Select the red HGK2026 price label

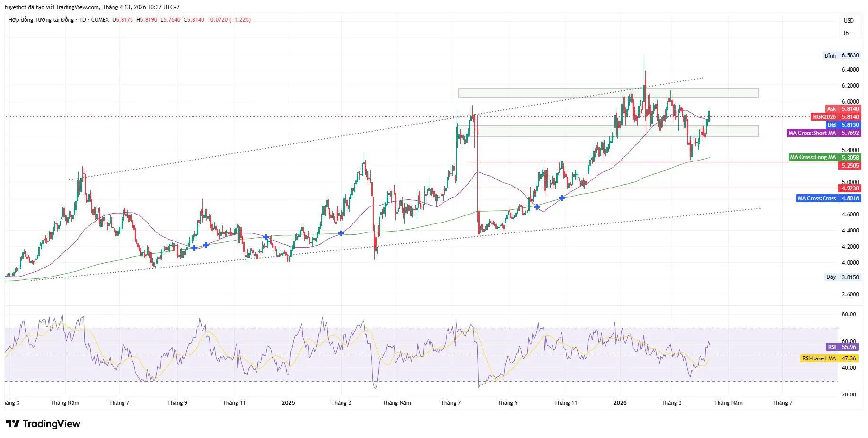click(x=836, y=117)
